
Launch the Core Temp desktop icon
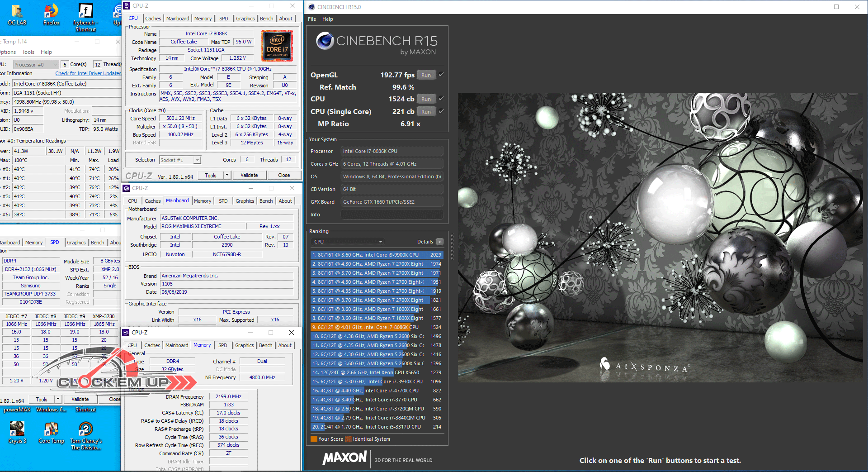click(x=51, y=429)
